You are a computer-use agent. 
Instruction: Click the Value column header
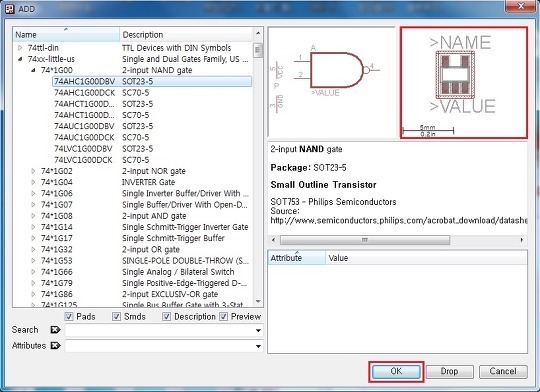tap(426, 258)
